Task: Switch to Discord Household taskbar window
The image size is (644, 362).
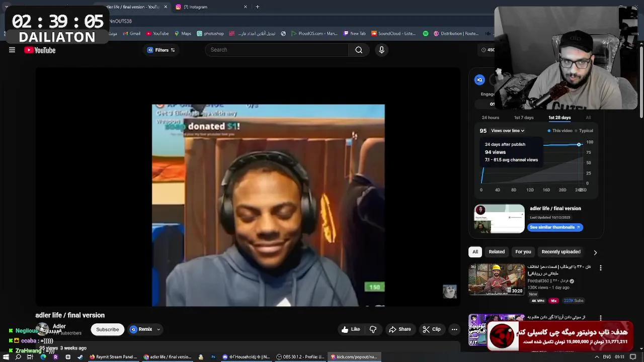Action: pos(247,357)
